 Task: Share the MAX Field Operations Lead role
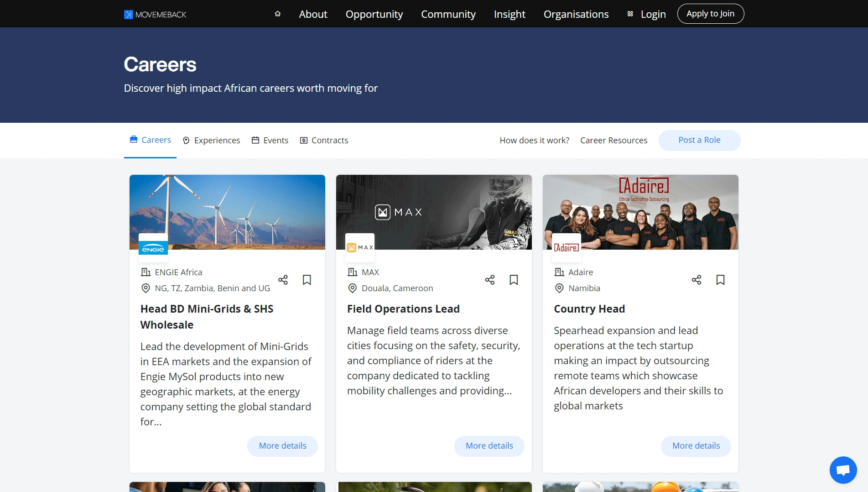(x=490, y=280)
